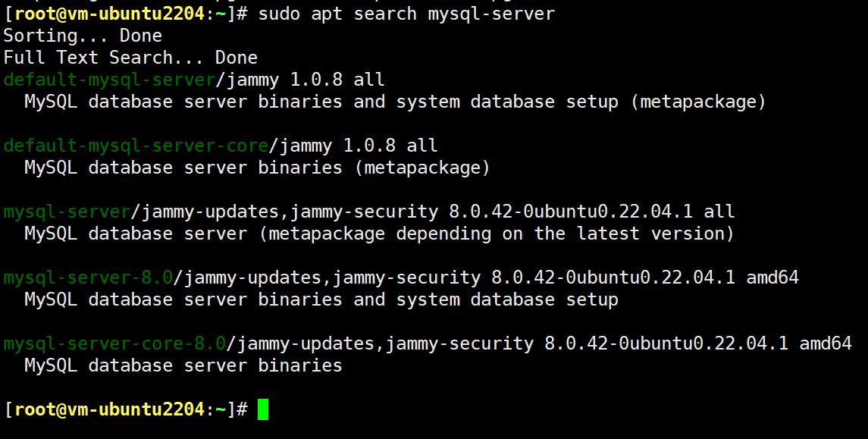Select the green default-mysql-server package name

click(x=109, y=80)
